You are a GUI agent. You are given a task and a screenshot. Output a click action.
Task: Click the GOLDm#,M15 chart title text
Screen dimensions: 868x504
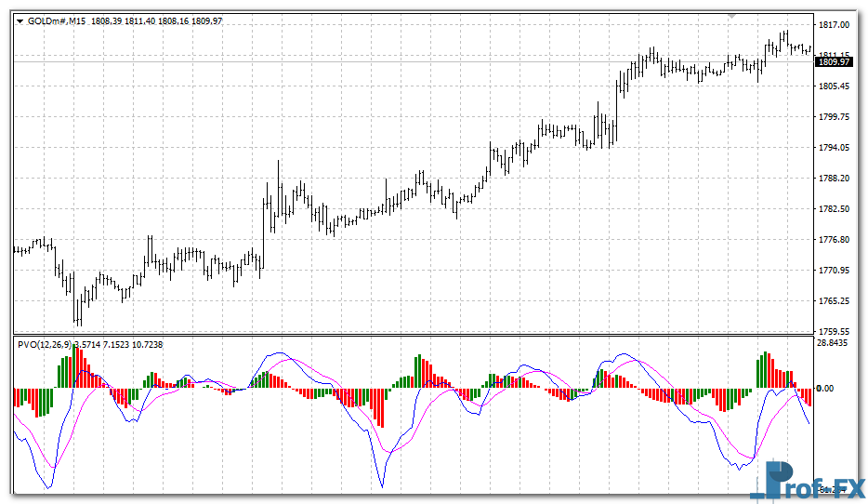(x=57, y=20)
